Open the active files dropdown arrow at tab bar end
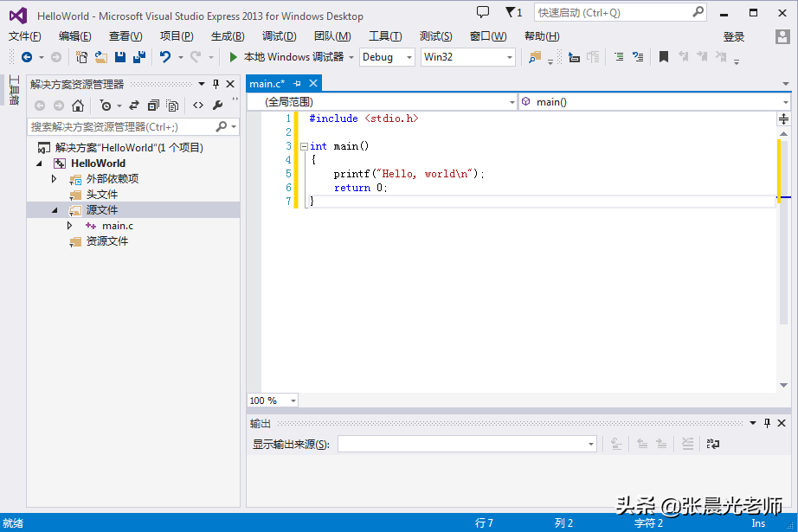Viewport: 798px width, 532px height. [x=786, y=83]
